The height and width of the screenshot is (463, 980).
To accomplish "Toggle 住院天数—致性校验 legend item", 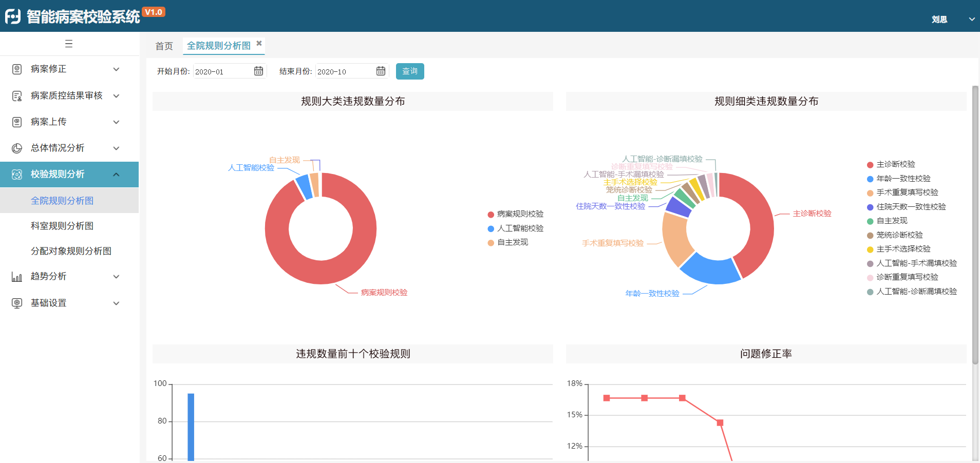I will tap(907, 207).
